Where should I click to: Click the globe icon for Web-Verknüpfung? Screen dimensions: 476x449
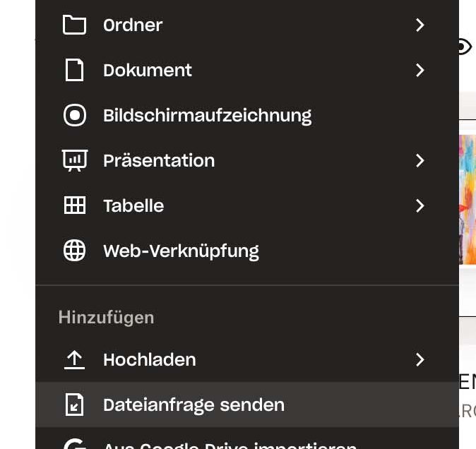tap(74, 251)
